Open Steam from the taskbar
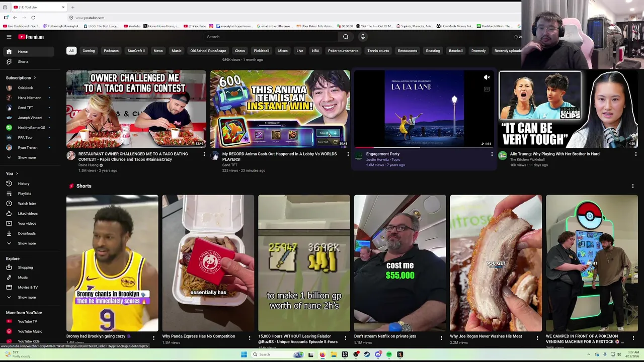 click(x=367, y=354)
